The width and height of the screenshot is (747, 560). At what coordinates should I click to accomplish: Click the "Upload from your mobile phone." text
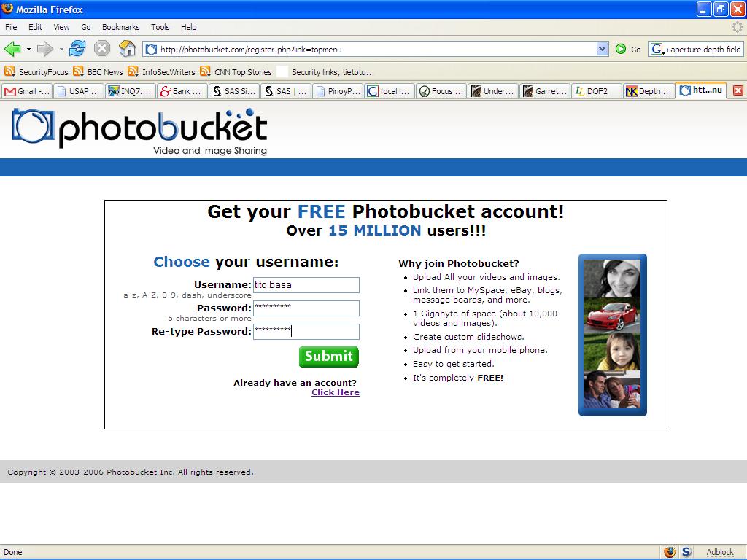pyautogui.click(x=480, y=350)
